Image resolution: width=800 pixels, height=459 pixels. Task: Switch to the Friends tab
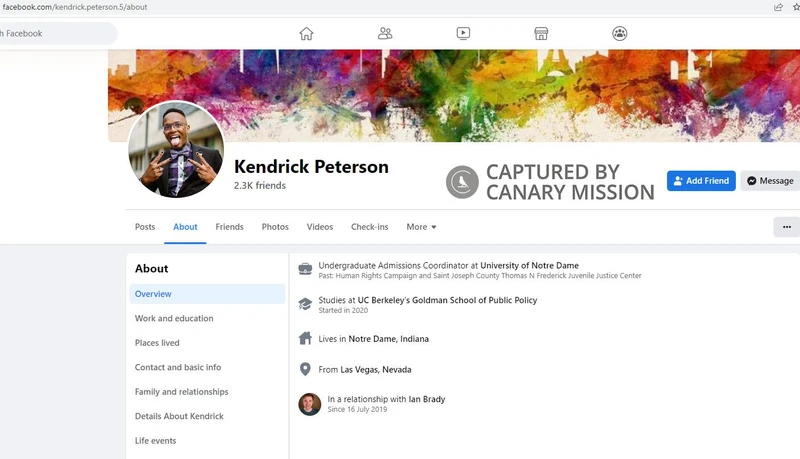pyautogui.click(x=230, y=227)
